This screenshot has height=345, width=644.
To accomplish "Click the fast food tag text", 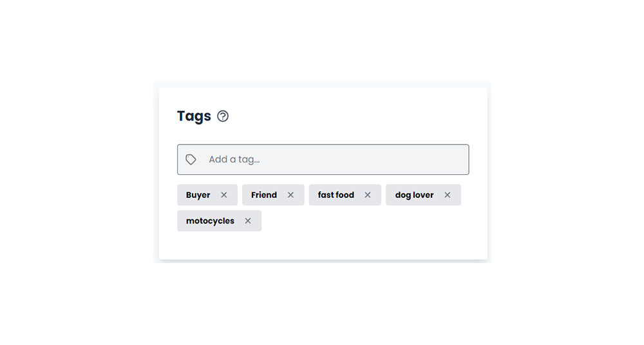I will click(x=336, y=195).
